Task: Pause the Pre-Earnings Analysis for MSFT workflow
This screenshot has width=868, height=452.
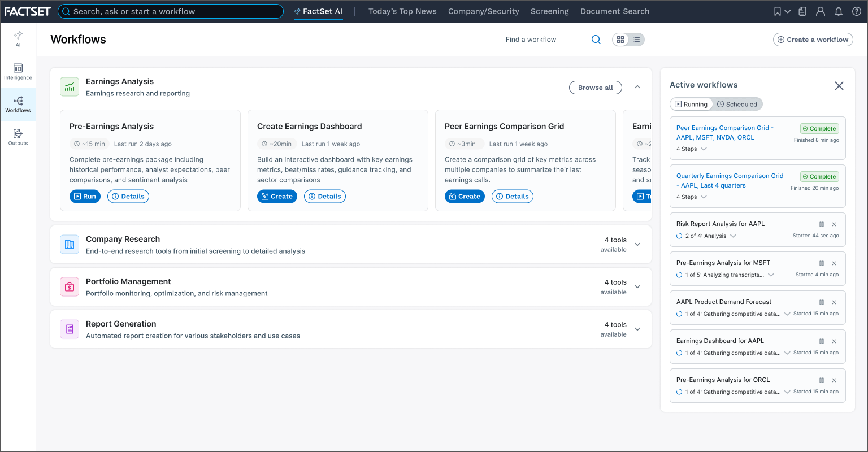Action: click(822, 263)
